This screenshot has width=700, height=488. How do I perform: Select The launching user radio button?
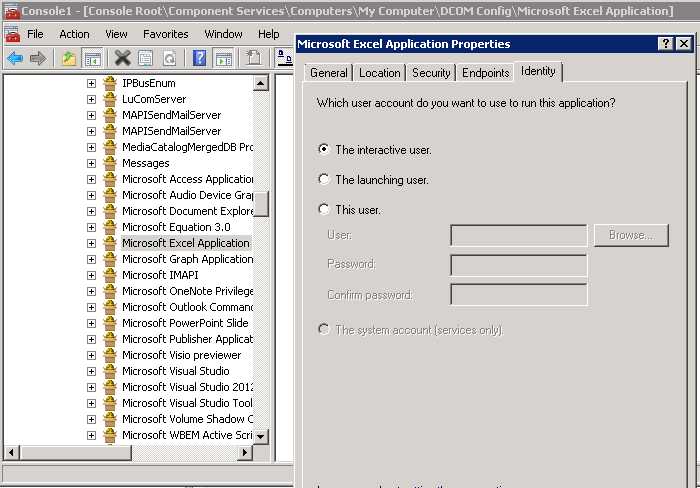324,179
